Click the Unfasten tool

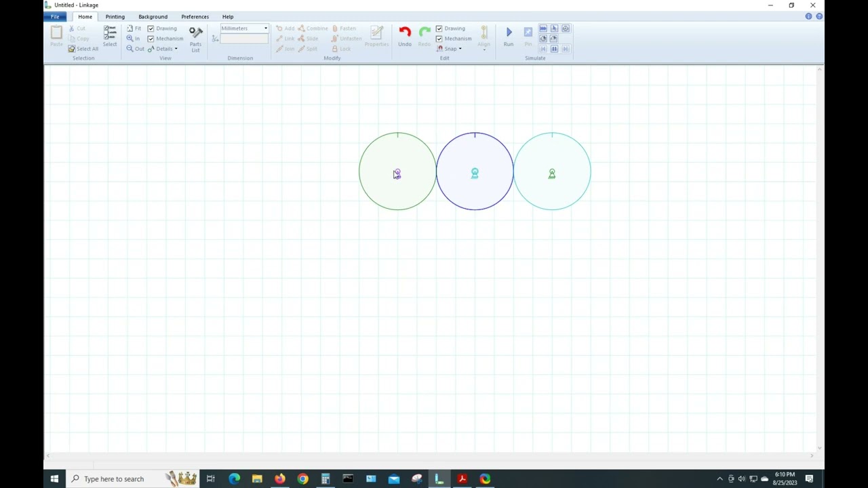tap(347, 39)
